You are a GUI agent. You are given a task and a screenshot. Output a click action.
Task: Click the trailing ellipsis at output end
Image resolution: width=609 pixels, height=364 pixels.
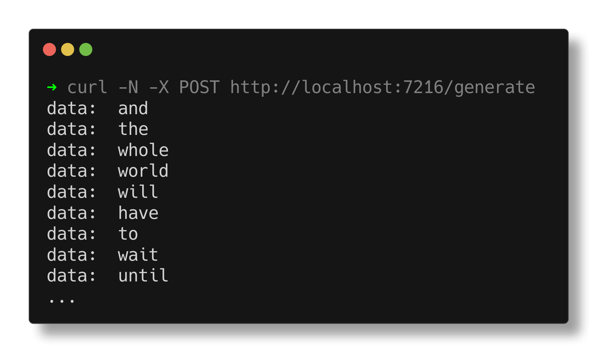coord(62,300)
